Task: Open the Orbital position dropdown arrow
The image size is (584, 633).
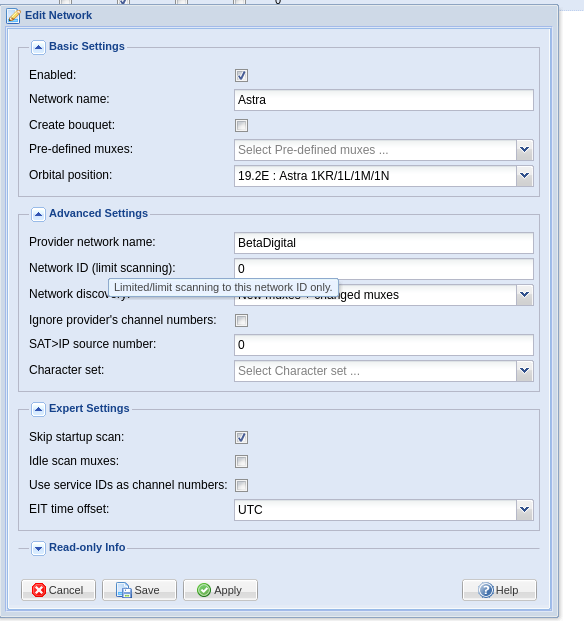Action: (525, 176)
